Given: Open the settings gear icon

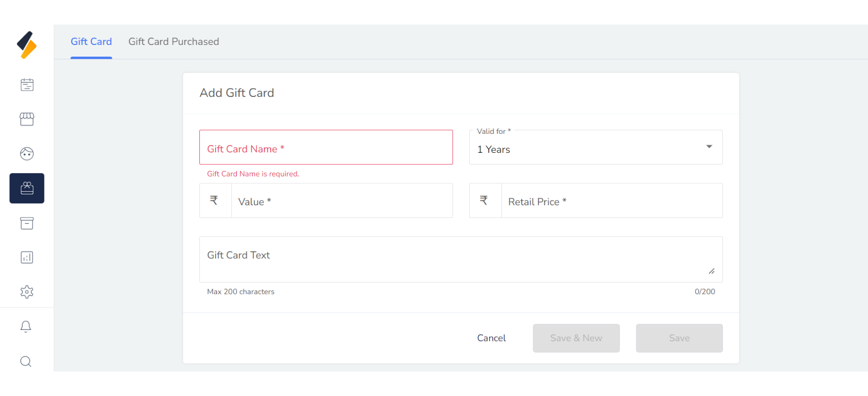Looking at the screenshot, I should click(x=27, y=292).
